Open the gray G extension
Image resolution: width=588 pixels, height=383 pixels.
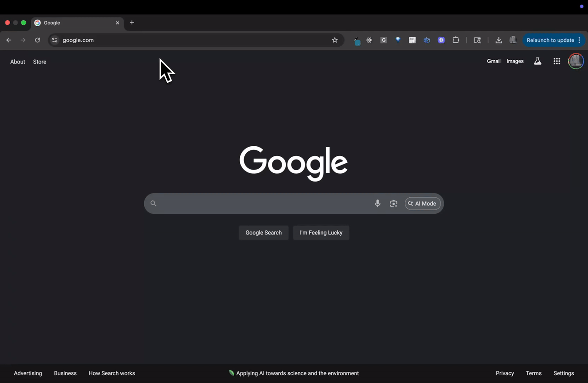384,40
